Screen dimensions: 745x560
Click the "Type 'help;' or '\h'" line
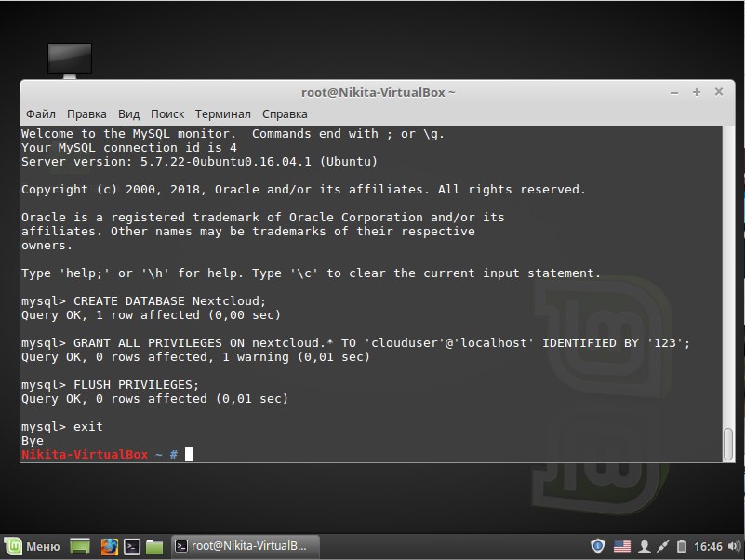(312, 273)
